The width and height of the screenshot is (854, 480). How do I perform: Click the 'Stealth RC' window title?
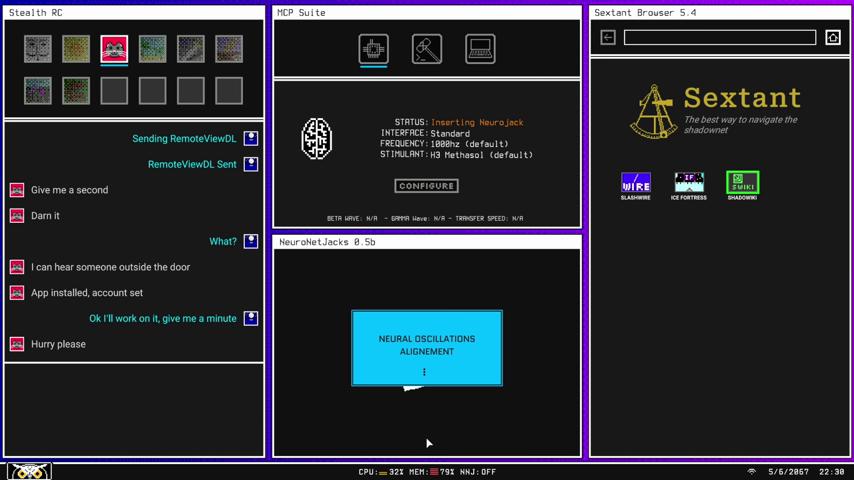click(x=35, y=13)
